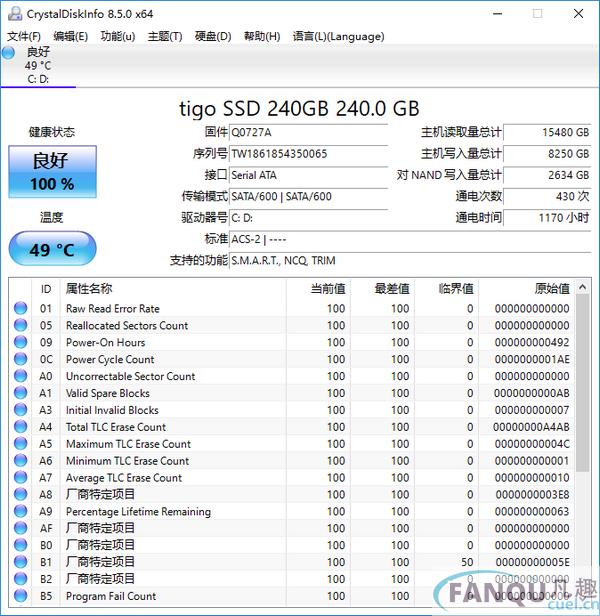Click status orb for Initial Invalid Blocks

click(20, 409)
